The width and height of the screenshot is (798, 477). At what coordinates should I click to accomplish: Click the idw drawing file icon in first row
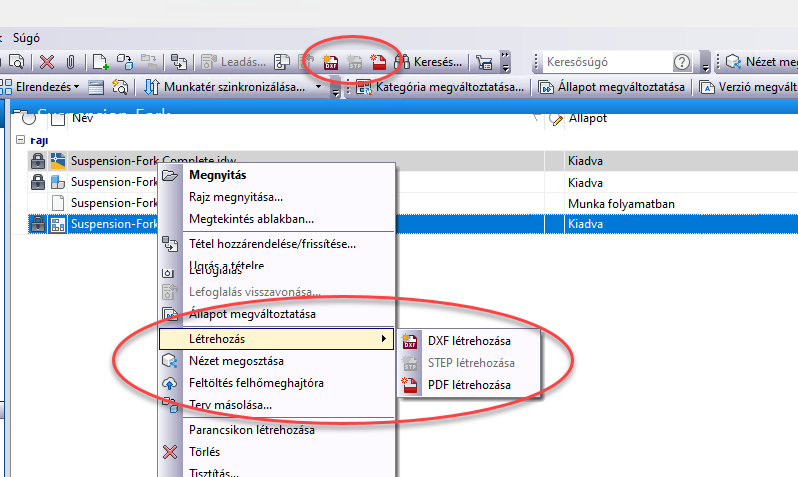58,161
